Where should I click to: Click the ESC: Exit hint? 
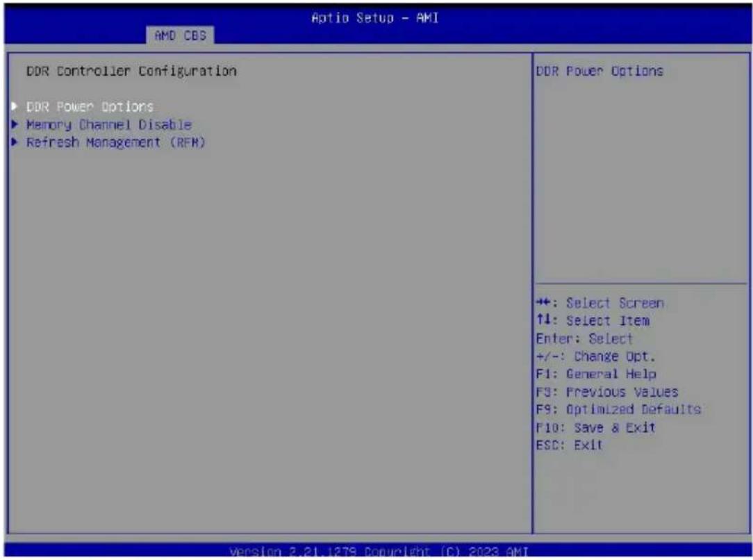(x=569, y=445)
